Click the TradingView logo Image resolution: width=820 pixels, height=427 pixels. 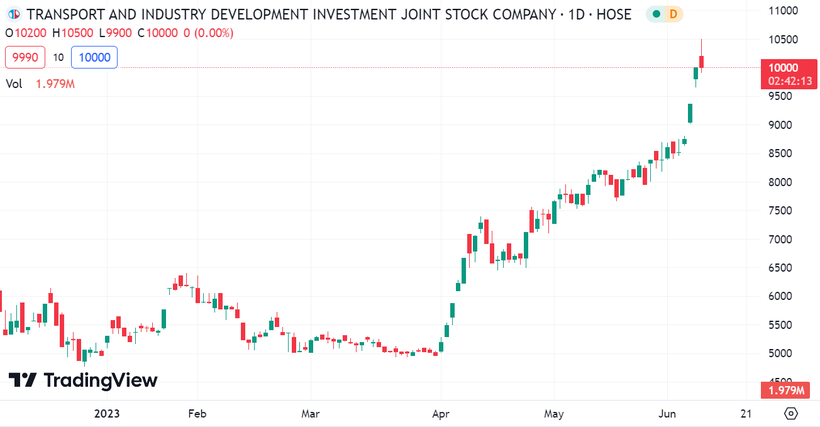click(83, 380)
